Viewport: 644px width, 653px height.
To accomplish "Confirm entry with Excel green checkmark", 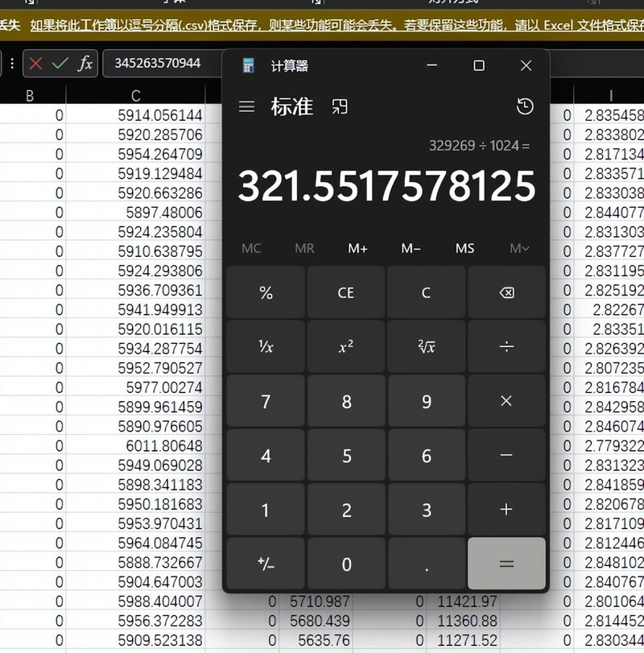I will (60, 64).
